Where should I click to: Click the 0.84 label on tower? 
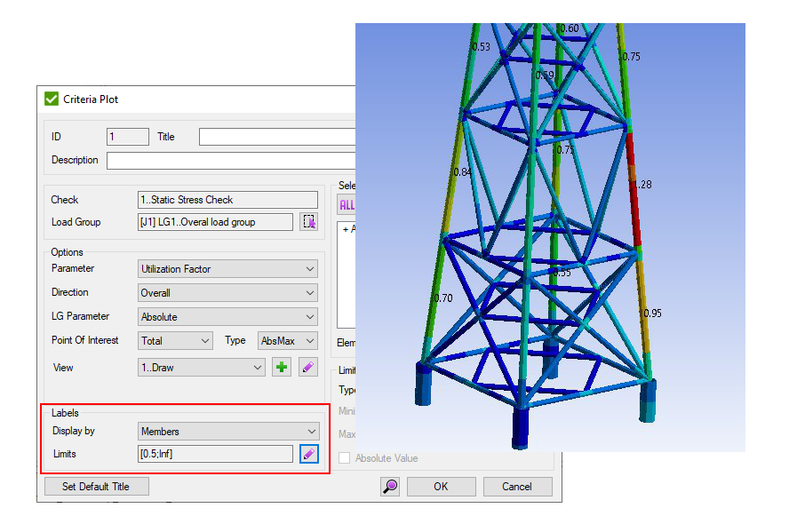(x=461, y=172)
